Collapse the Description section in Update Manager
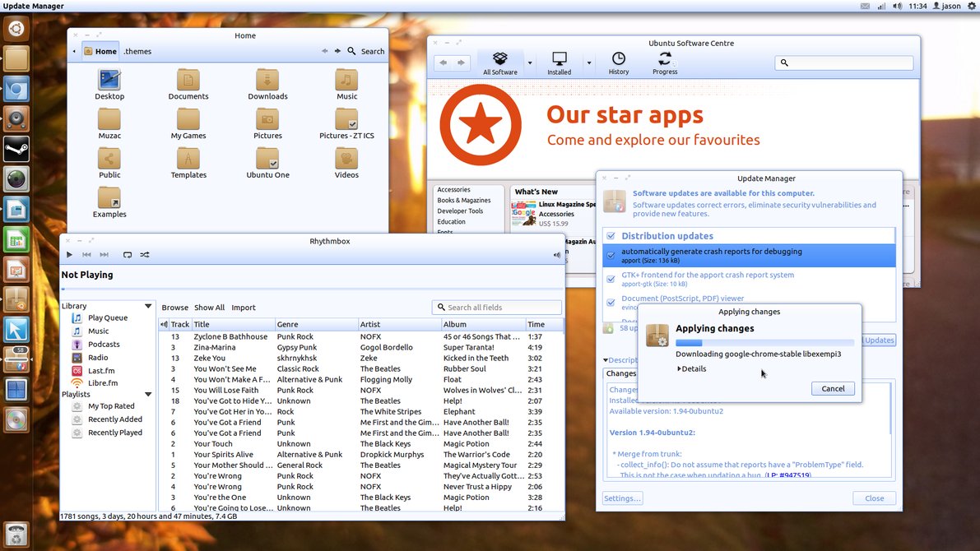 pyautogui.click(x=605, y=360)
